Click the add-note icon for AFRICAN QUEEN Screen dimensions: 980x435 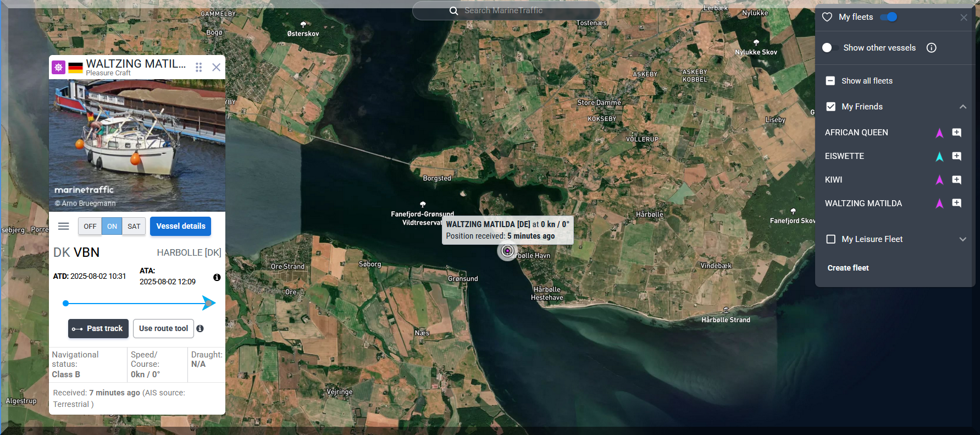pyautogui.click(x=956, y=133)
